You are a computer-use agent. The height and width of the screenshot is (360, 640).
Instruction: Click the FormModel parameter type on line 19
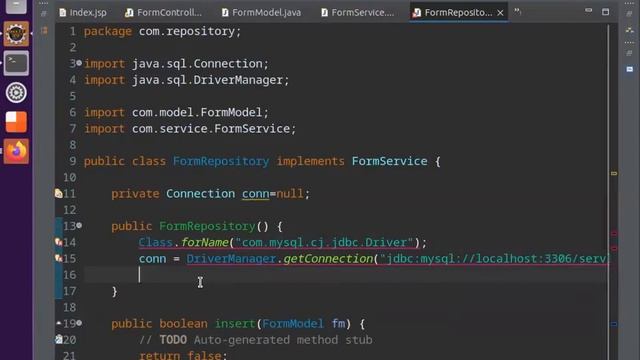coord(293,324)
